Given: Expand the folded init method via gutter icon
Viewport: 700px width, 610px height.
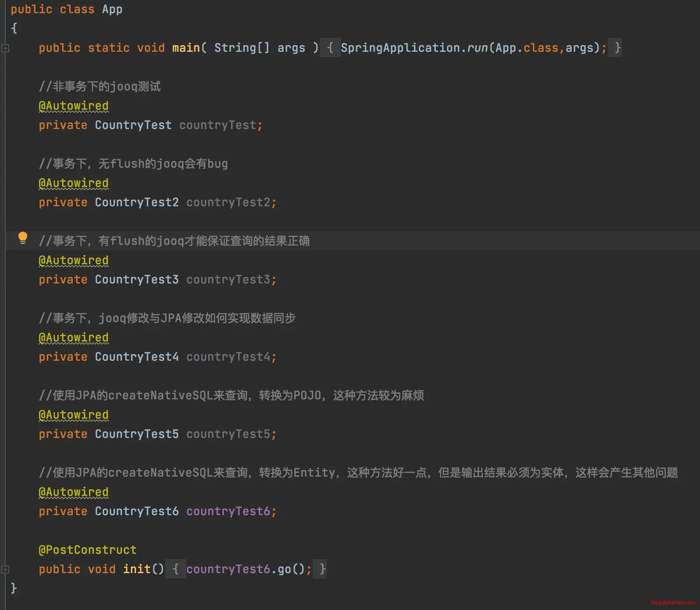Looking at the screenshot, I should click(5, 570).
